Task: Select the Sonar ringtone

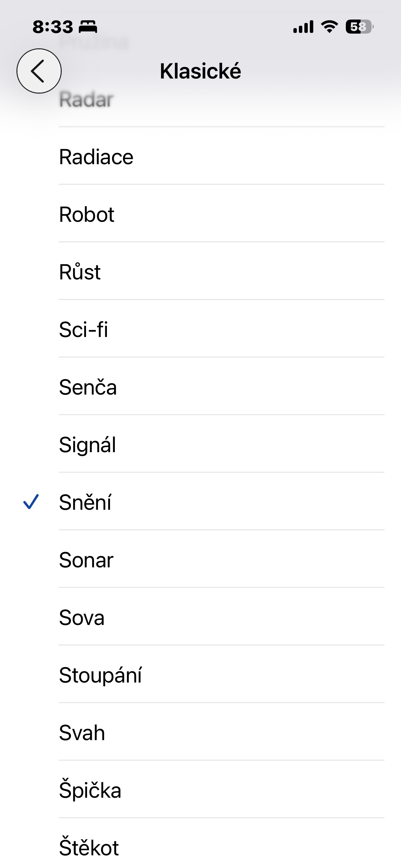Action: pyautogui.click(x=86, y=560)
